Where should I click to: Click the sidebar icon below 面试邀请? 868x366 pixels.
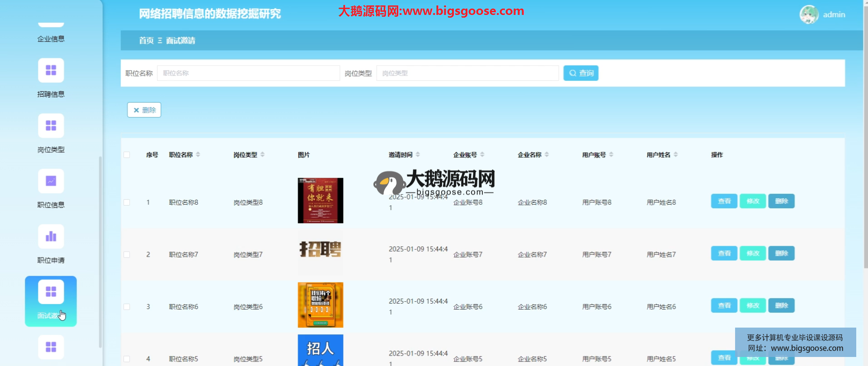[x=51, y=347]
